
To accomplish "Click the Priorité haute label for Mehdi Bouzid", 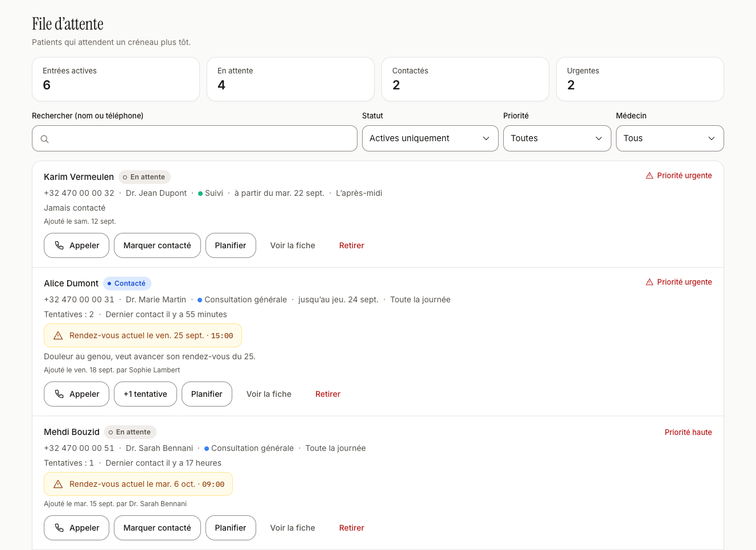I will tap(688, 432).
